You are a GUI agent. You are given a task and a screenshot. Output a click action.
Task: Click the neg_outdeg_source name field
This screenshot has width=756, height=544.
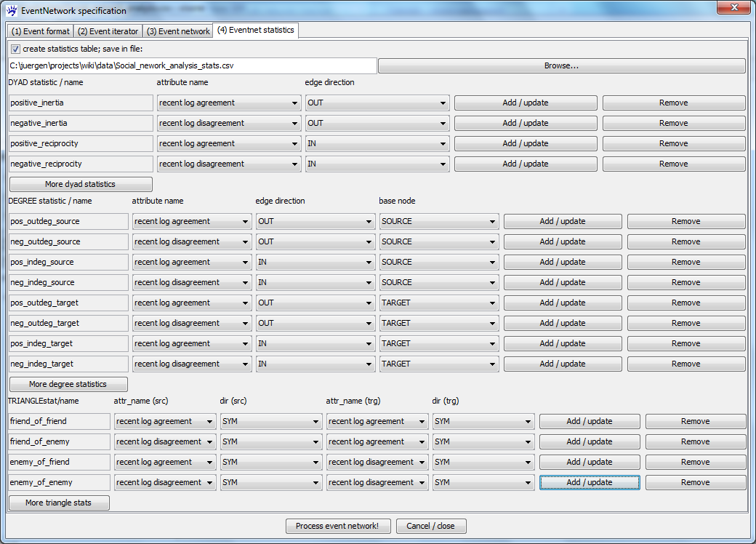click(68, 241)
